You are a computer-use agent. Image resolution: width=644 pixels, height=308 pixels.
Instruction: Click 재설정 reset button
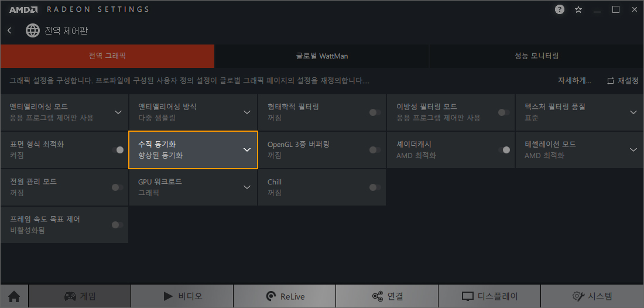(623, 81)
